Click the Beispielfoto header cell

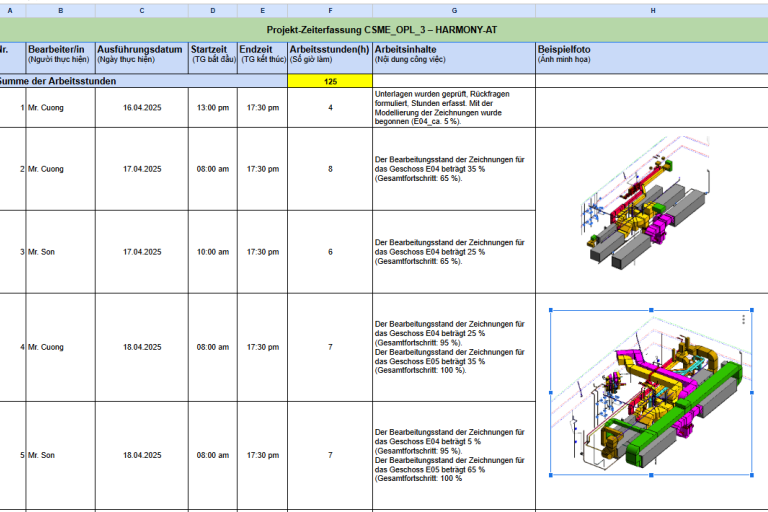(x=651, y=54)
